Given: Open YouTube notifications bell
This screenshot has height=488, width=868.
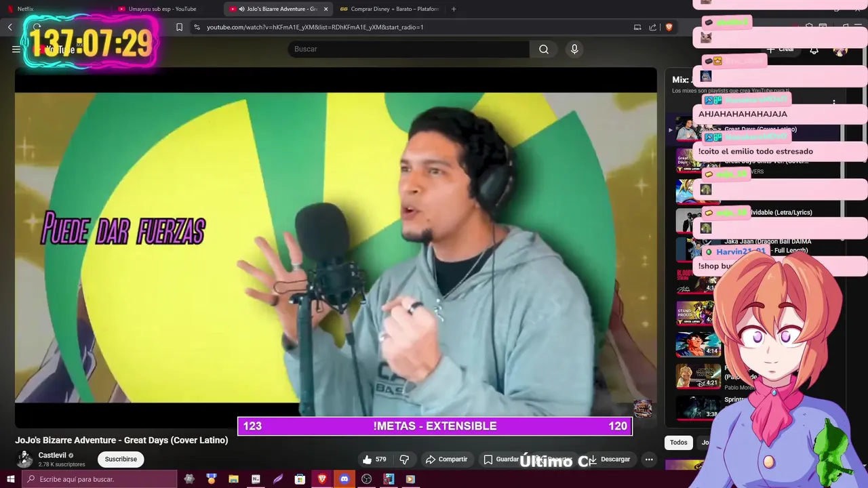Looking at the screenshot, I should click(814, 49).
